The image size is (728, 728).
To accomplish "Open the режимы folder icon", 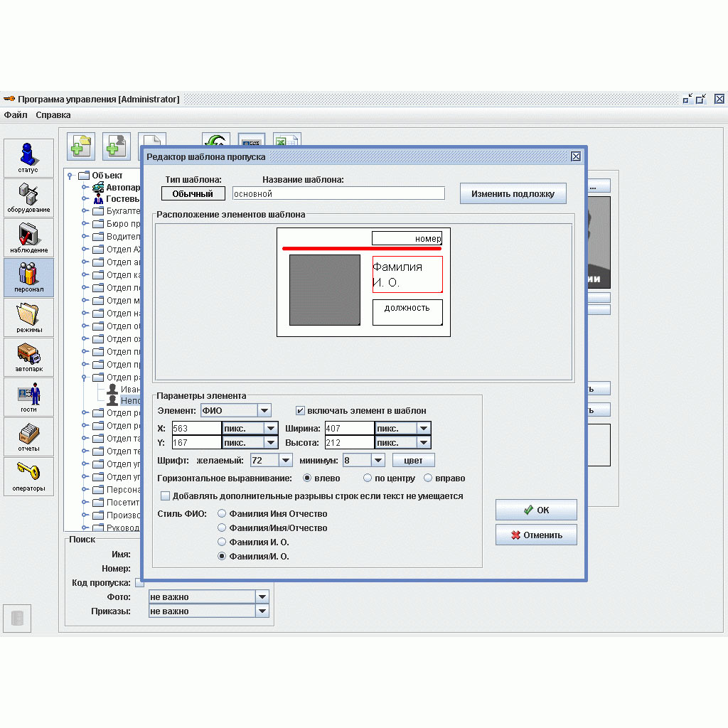I will tap(28, 317).
